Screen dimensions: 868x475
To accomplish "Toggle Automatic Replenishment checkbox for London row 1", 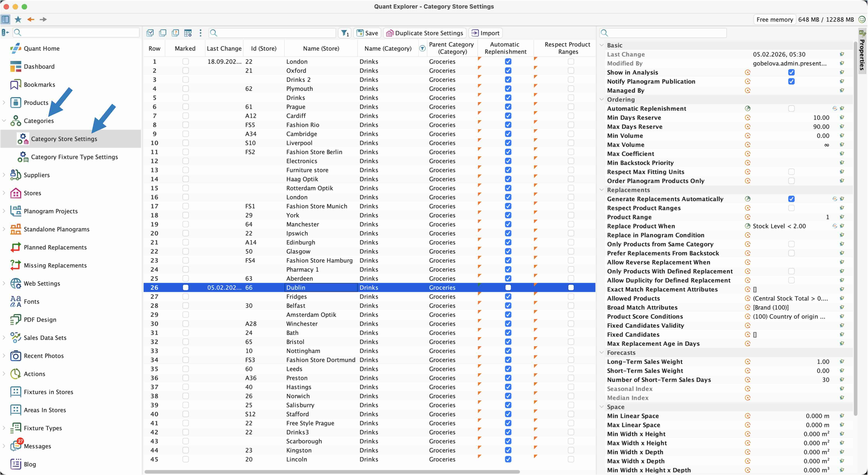I will pos(508,61).
